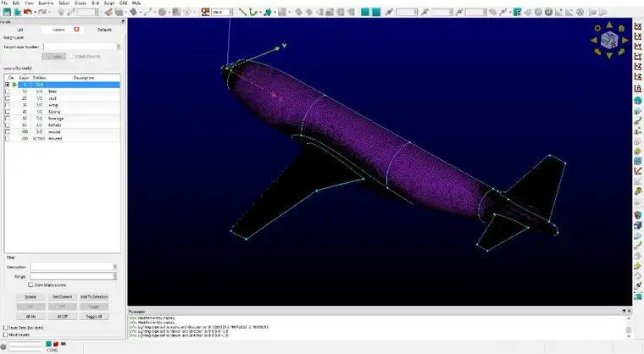Click the yellow up arrow above the view cube
The height and width of the screenshot is (354, 644).
609,25
